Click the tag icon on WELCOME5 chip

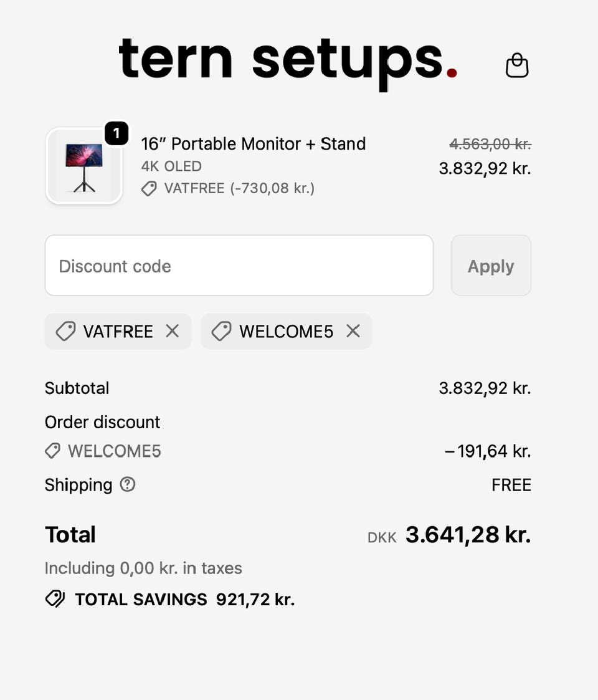click(x=221, y=331)
